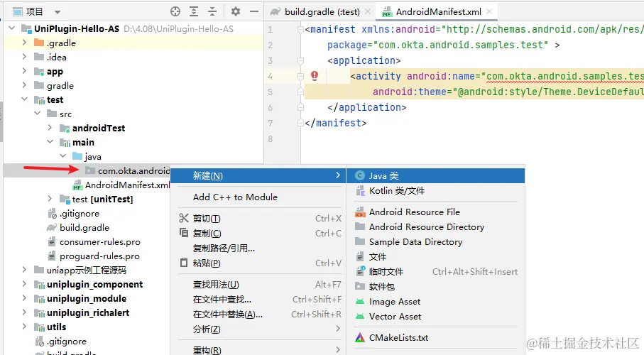Choose Add C++ to Module
Viewport: 644px width, 355px height.
(x=258, y=197)
